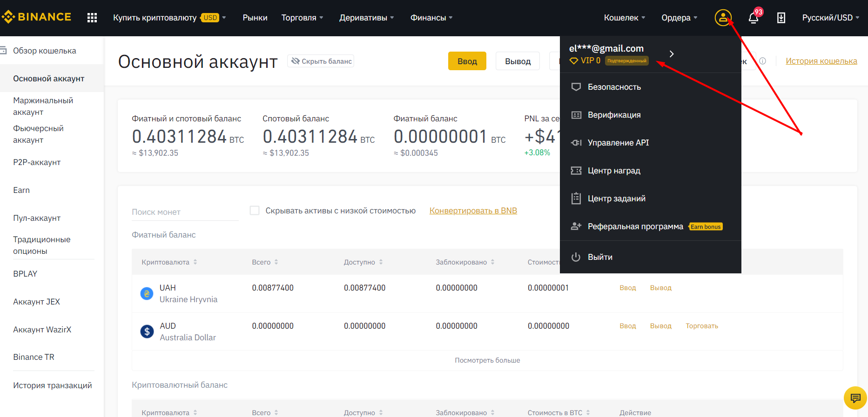Click the download app icon
This screenshot has width=868, height=417.
pyautogui.click(x=781, y=18)
